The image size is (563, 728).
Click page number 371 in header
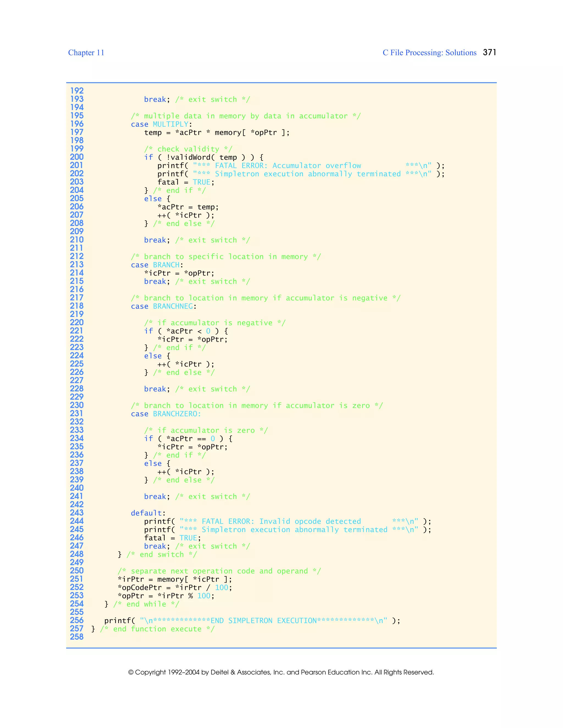(x=489, y=52)
